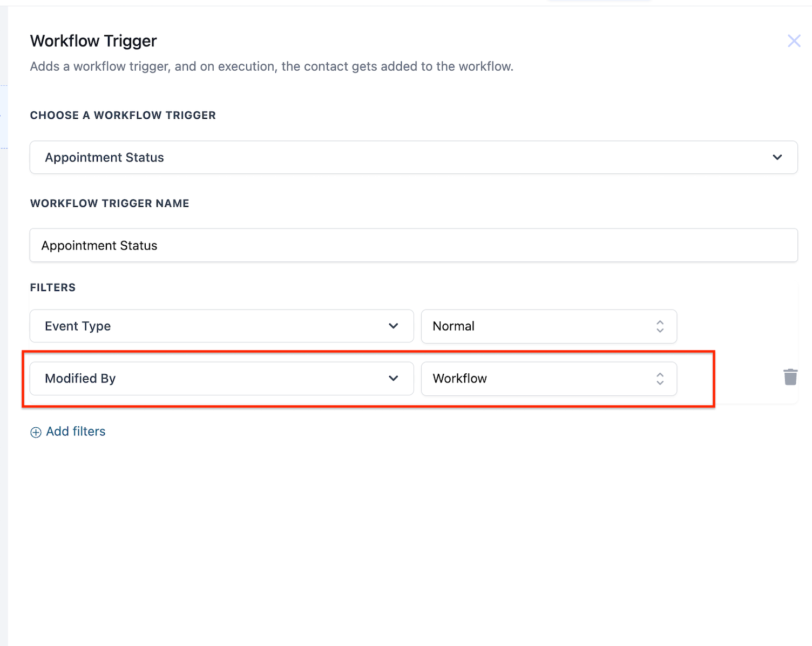Close the Workflow Trigger dialog

(x=794, y=41)
